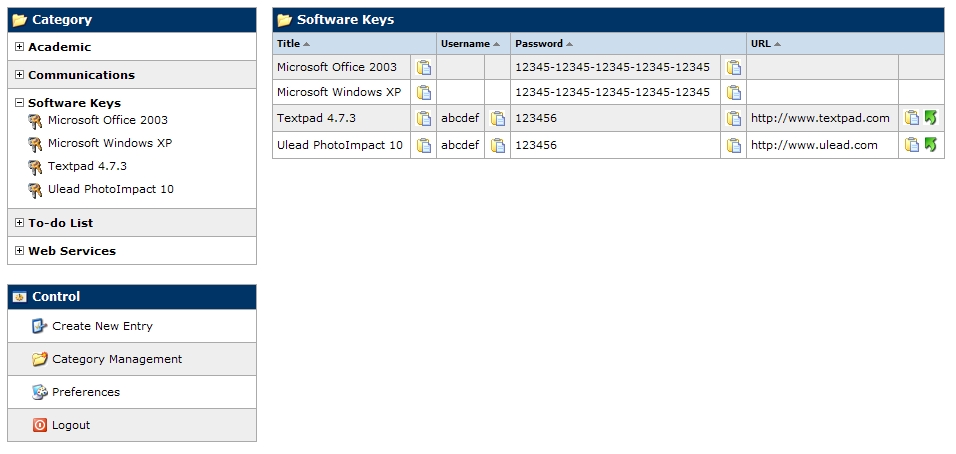Expand the Communications category
Viewport: 956px width, 454px height.
pos(20,74)
